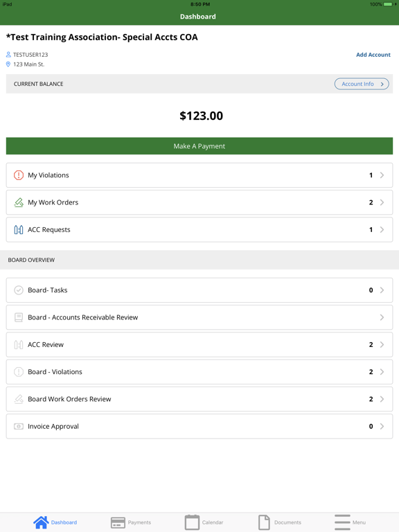Tap the Documents page icon
The image size is (399, 532).
(x=265, y=522)
